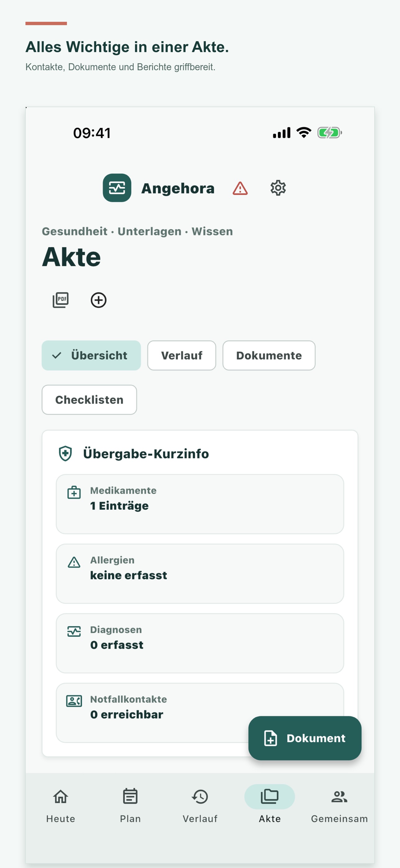Viewport: 400px width, 868px height.
Task: Open the red warning triangle alert
Action: [240, 188]
